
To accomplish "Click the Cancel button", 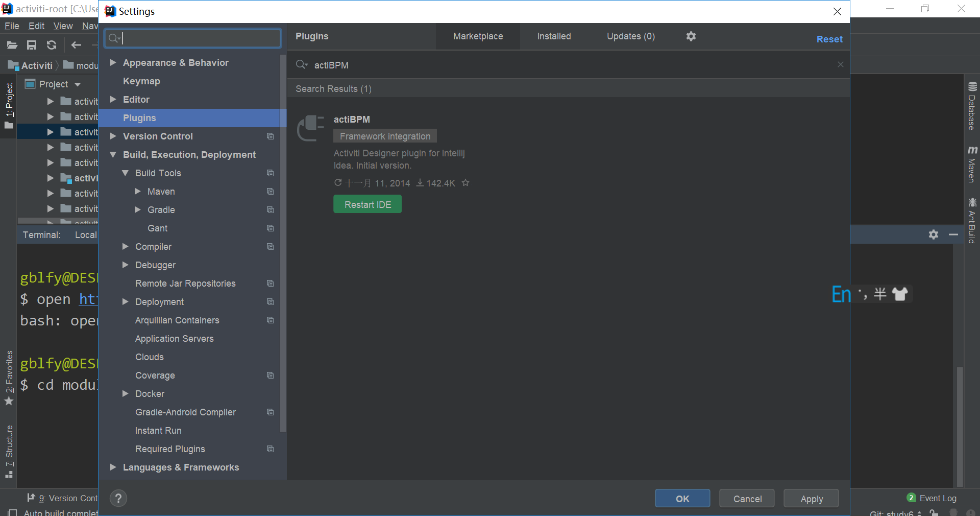I will pyautogui.click(x=747, y=499).
